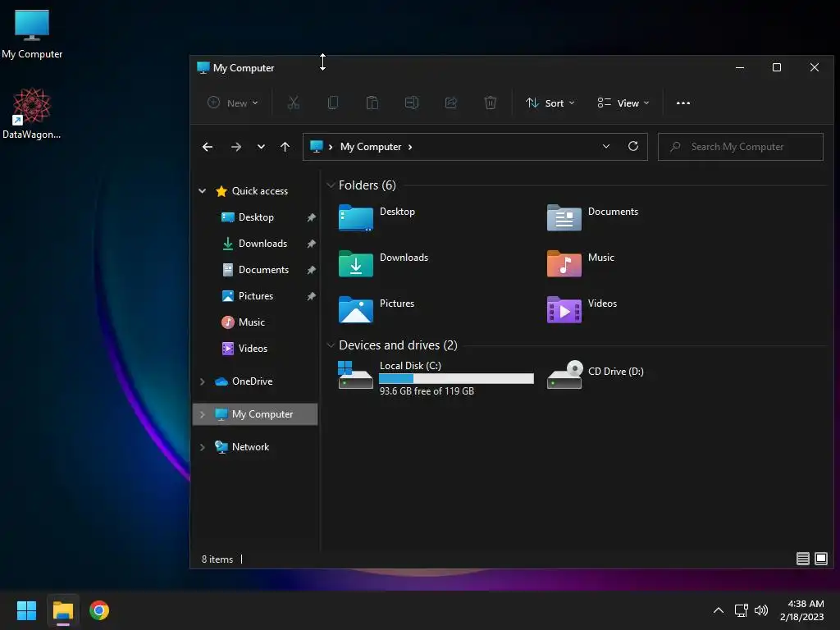Go back with the left arrow
This screenshot has height=630, width=840.
point(208,147)
